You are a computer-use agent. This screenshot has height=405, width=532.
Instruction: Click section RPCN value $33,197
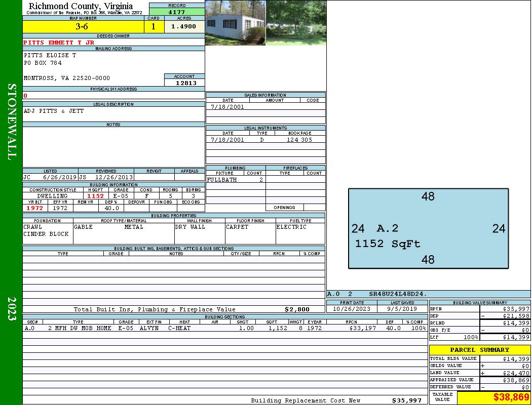pyautogui.click(x=363, y=328)
